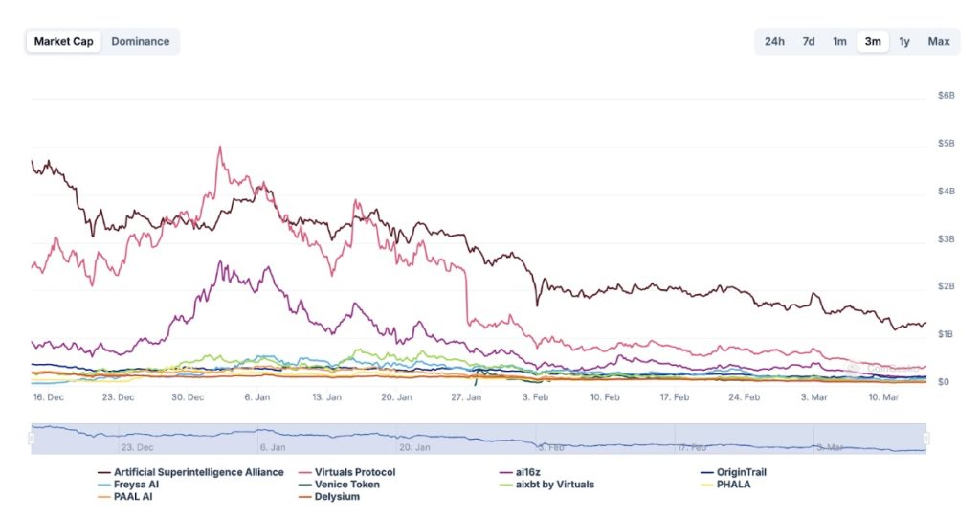Choose the 1m time range

(x=839, y=41)
